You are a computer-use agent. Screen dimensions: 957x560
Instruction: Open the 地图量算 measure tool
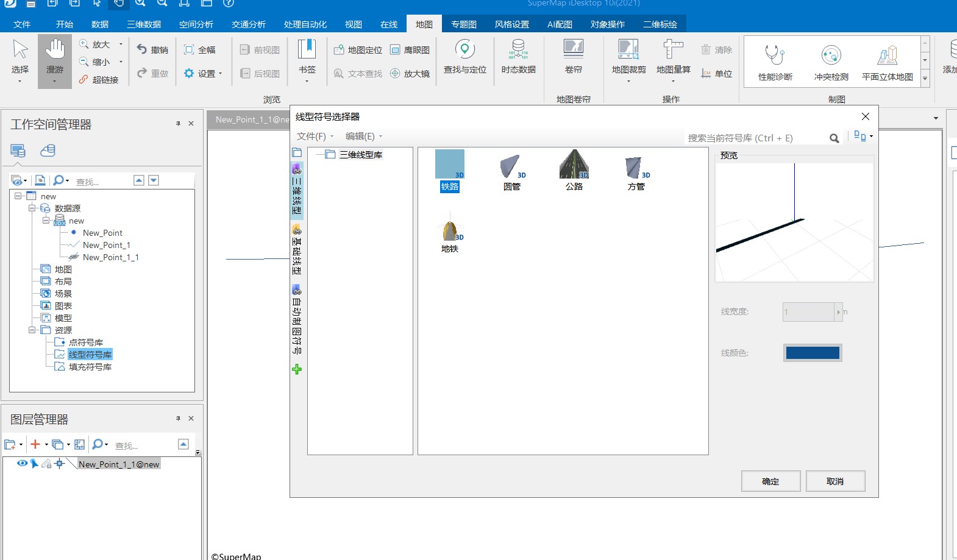point(674,61)
